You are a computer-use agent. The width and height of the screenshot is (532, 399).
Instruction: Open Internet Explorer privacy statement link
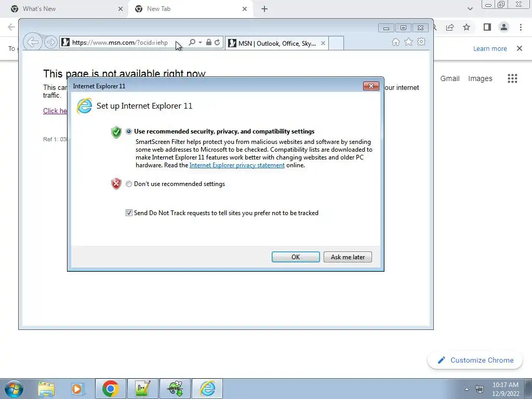tap(237, 165)
